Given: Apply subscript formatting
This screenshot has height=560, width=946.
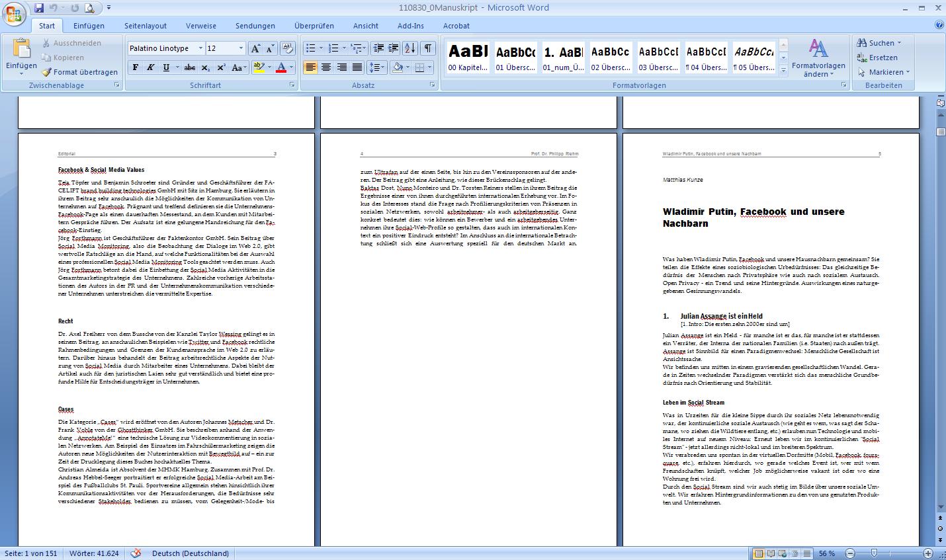Looking at the screenshot, I should point(206,67).
